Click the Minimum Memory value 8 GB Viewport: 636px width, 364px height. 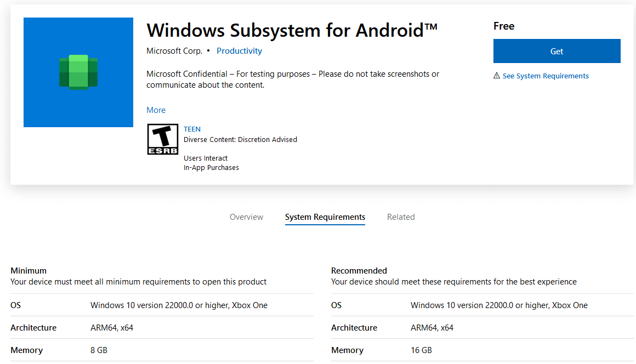[99, 350]
